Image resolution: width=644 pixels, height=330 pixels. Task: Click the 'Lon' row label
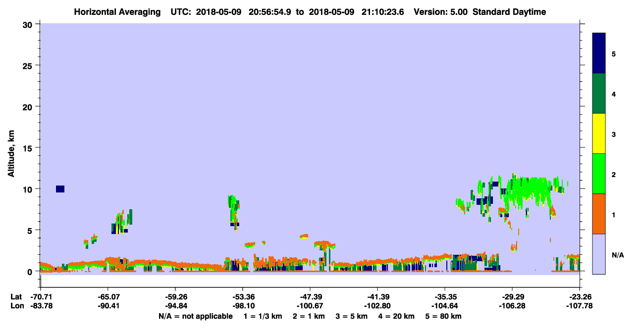pyautogui.click(x=16, y=306)
